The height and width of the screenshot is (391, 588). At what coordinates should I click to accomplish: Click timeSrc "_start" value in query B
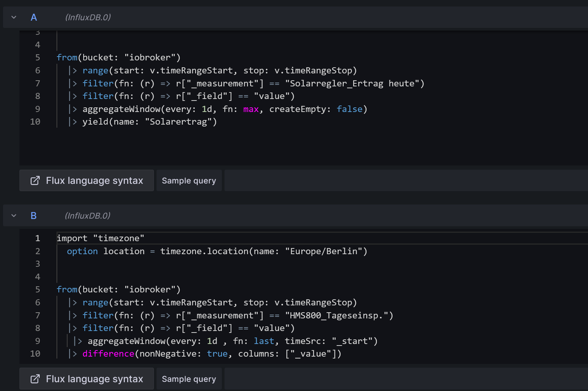click(352, 341)
